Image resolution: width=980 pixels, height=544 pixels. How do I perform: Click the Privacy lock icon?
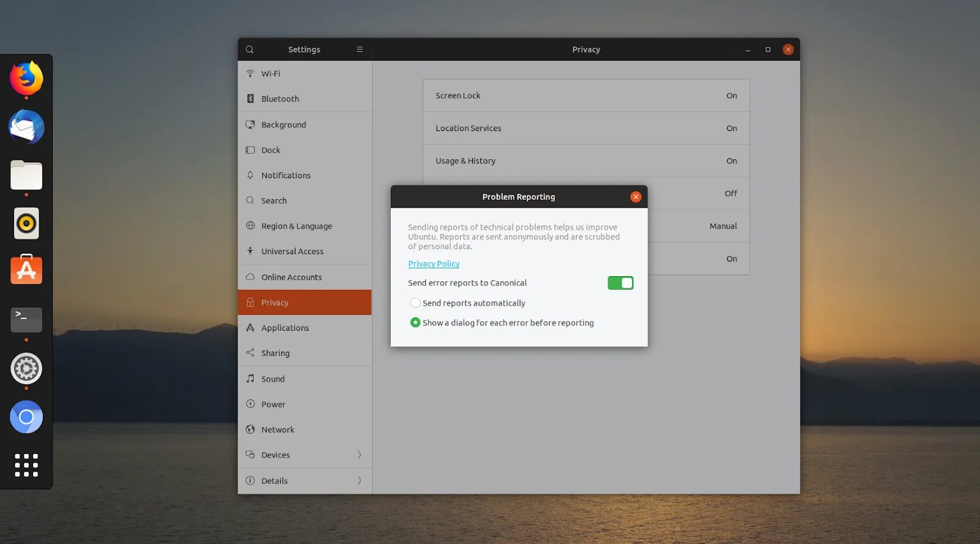pyautogui.click(x=250, y=303)
